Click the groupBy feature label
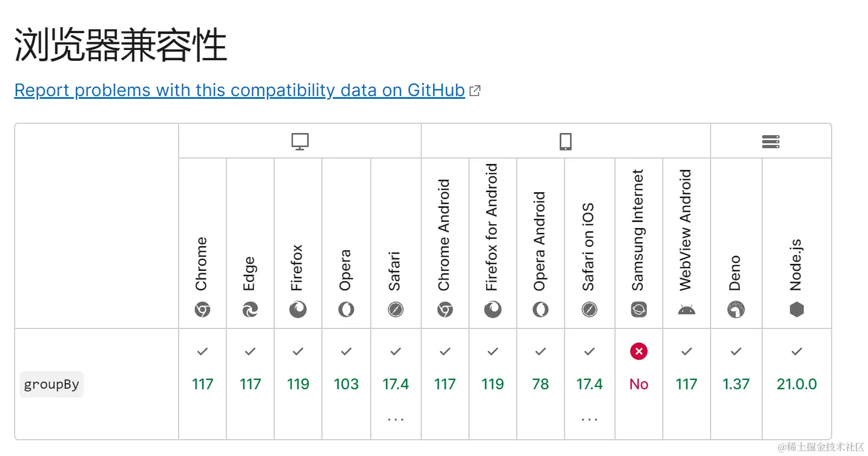 pyautogui.click(x=52, y=384)
